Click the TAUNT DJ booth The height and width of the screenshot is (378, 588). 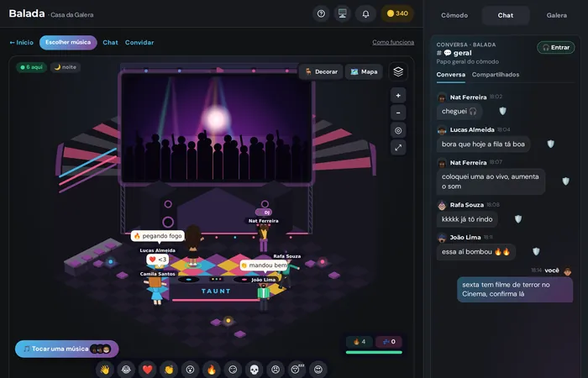point(216,291)
